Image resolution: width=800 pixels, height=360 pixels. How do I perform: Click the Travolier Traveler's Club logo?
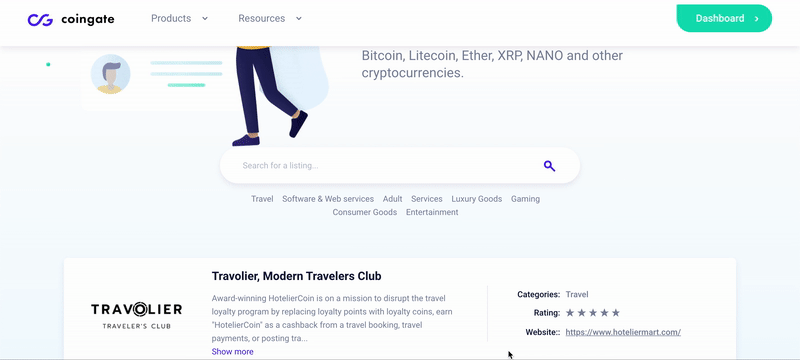[136, 316]
